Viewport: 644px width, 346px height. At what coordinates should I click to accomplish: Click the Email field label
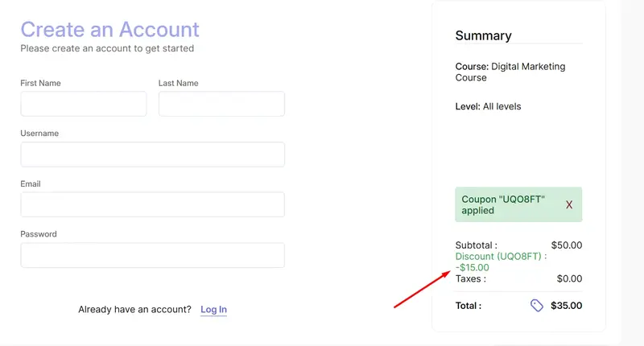(31, 183)
